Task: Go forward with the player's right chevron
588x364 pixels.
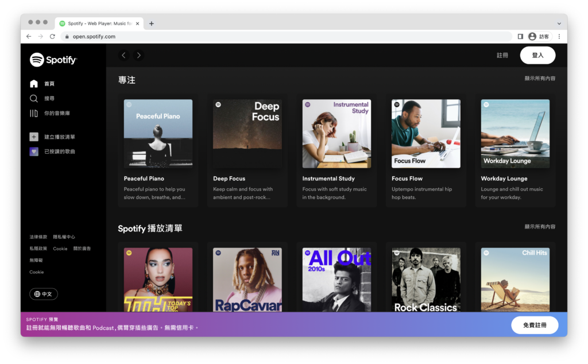Action: (139, 56)
